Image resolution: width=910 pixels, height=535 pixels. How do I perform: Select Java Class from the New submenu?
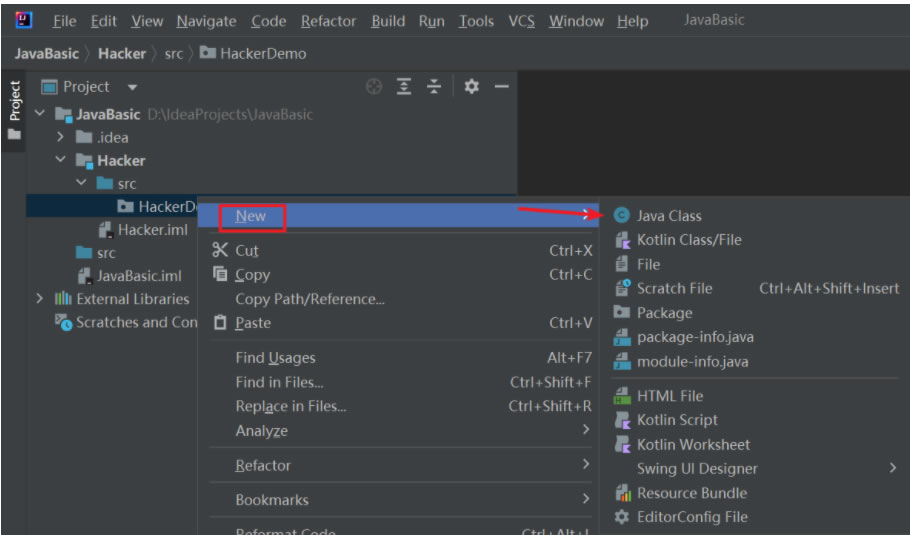(668, 216)
